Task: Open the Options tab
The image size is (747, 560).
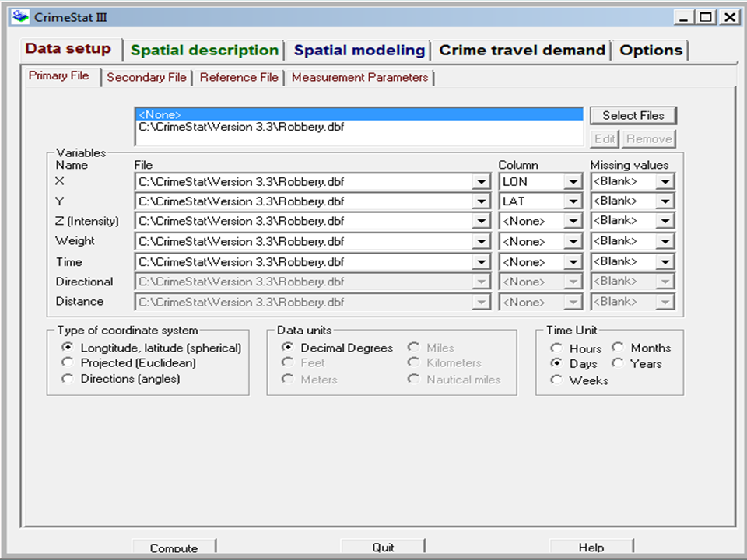Action: click(651, 51)
